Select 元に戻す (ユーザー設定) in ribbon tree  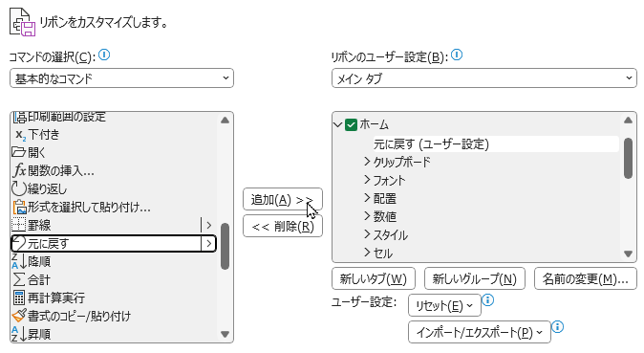(x=431, y=144)
